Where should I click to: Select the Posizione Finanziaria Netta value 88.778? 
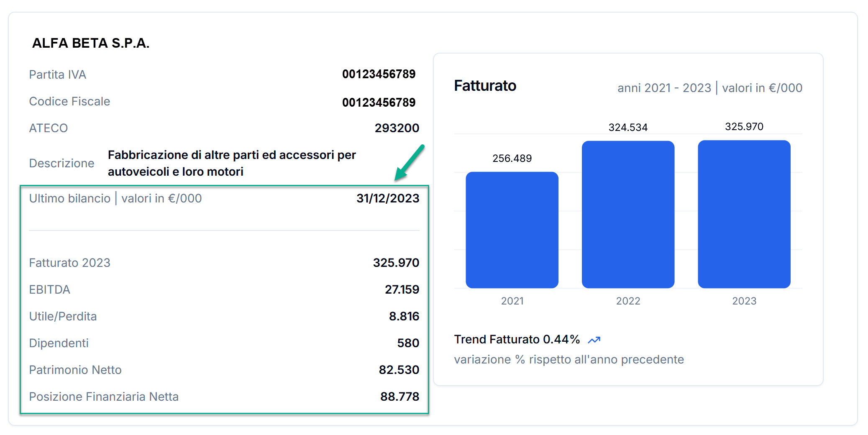tap(399, 397)
